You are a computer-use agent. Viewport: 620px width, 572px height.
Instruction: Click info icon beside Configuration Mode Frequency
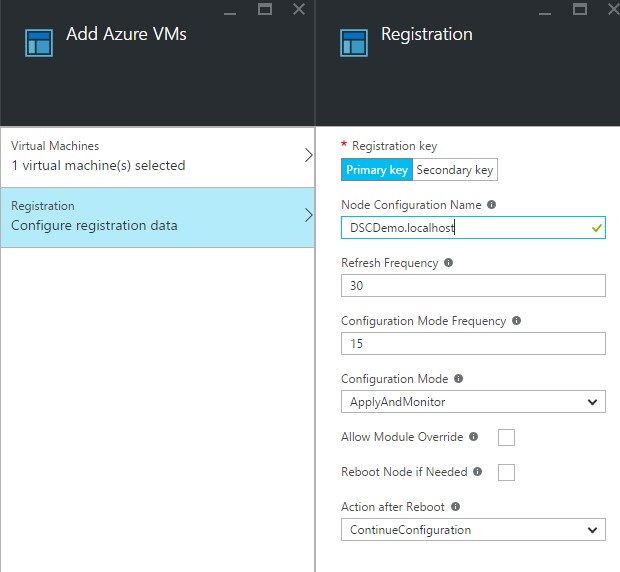pos(516,321)
